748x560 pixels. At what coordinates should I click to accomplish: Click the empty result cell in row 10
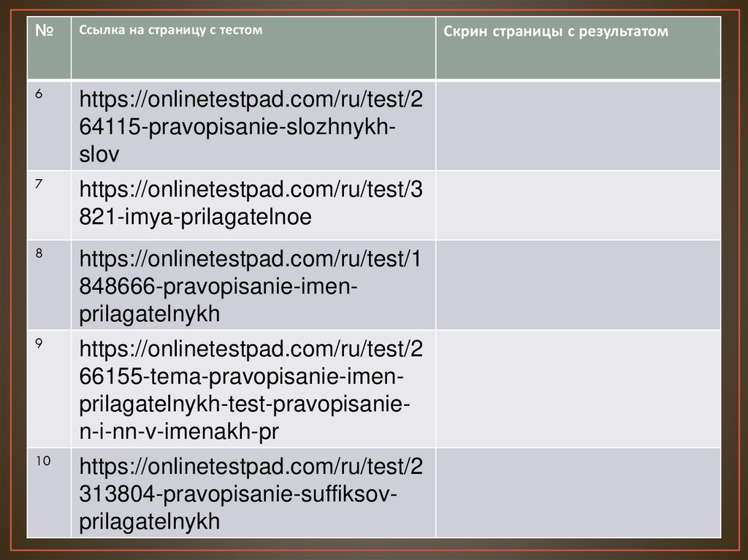(x=578, y=493)
